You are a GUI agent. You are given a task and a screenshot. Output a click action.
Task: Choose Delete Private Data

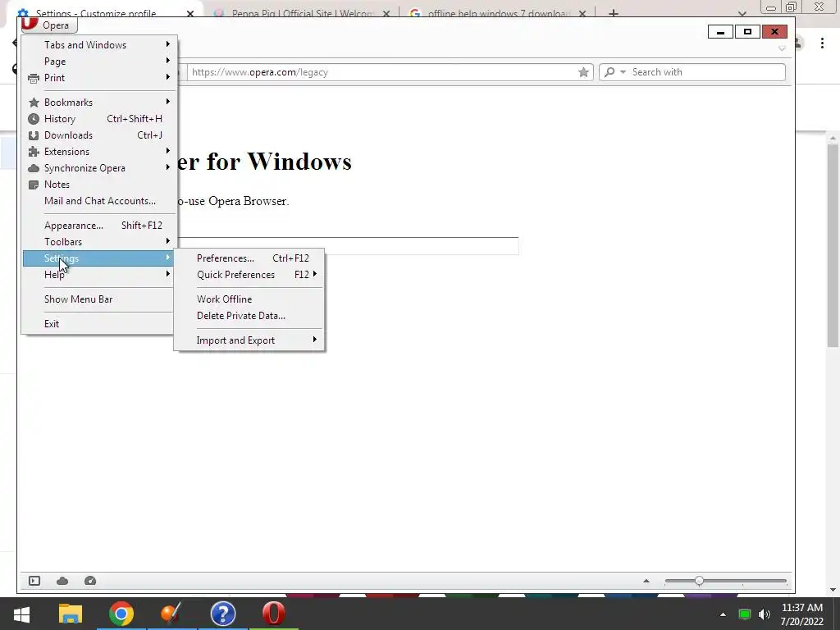click(x=249, y=316)
